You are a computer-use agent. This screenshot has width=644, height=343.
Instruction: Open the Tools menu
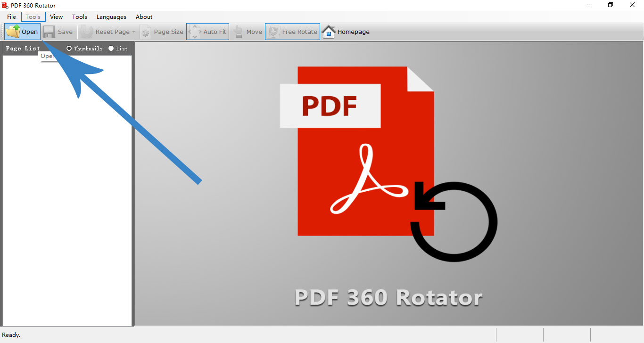(x=79, y=16)
